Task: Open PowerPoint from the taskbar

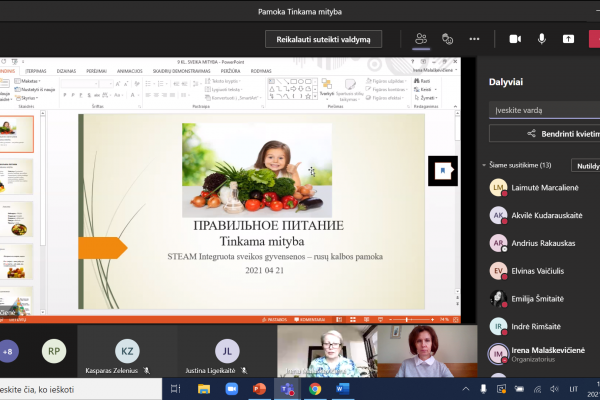Action: point(259,389)
